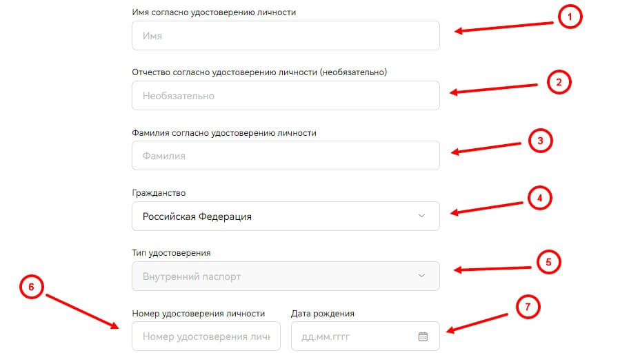Click the Тип удостоверения label text
The image size is (629, 364).
coord(171,253)
